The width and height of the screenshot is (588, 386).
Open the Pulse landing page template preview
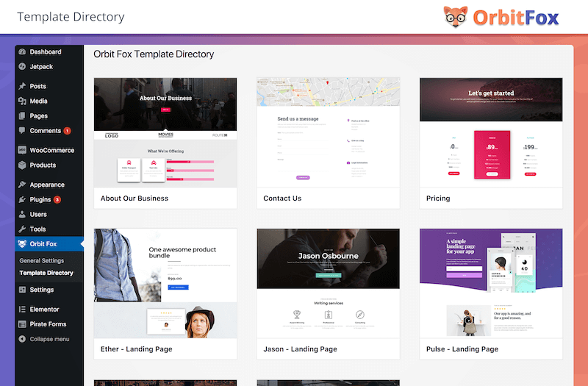(491, 283)
